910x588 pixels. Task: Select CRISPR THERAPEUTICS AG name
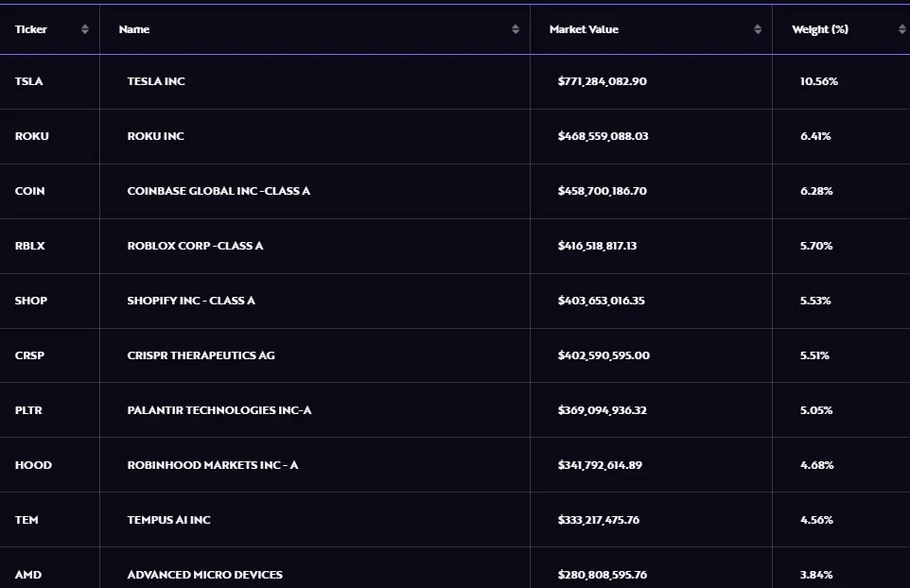click(x=201, y=355)
